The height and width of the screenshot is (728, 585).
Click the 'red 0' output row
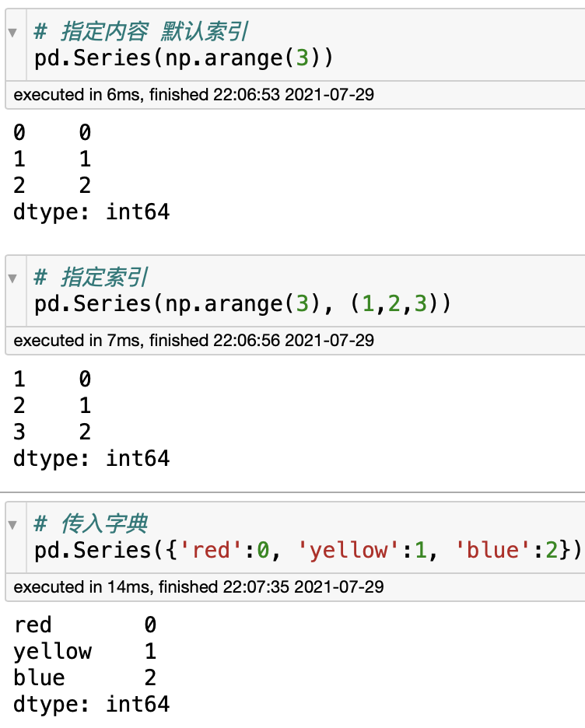click(x=85, y=625)
